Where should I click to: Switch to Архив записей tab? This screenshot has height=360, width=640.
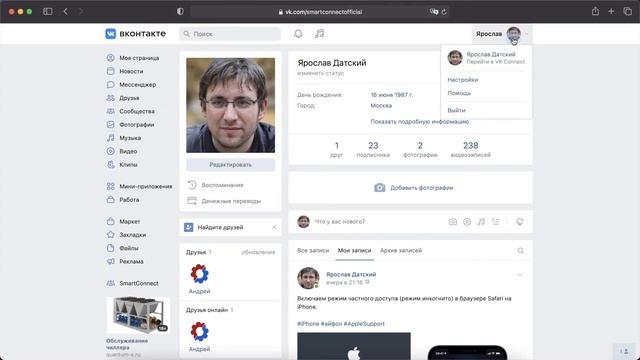click(401, 250)
